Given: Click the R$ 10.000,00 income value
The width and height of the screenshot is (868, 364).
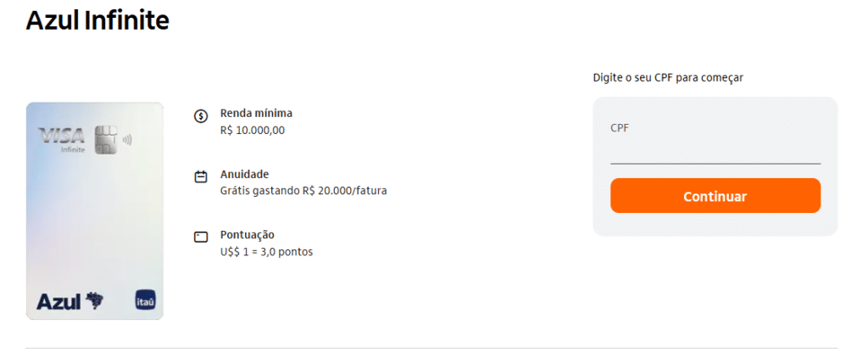Looking at the screenshot, I should click(253, 131).
